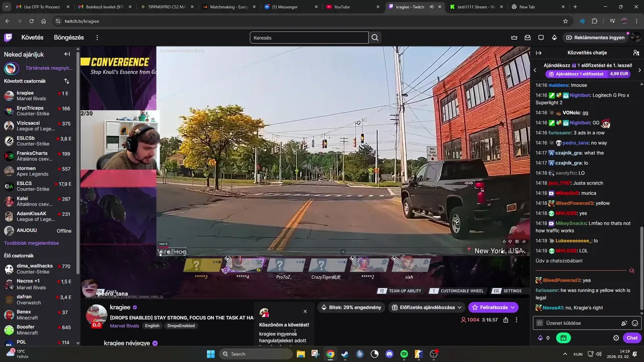
Task: Open the more options dots beside Böngészés
Action: pos(97,37)
